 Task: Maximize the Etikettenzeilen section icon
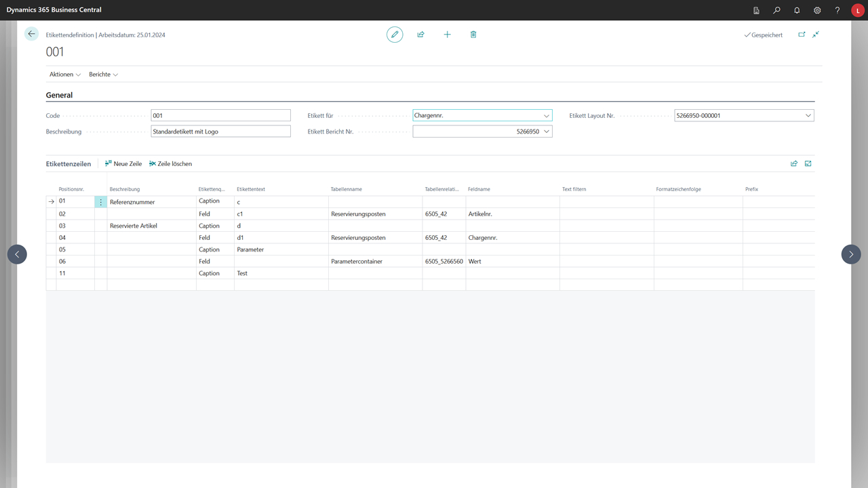pos(808,163)
